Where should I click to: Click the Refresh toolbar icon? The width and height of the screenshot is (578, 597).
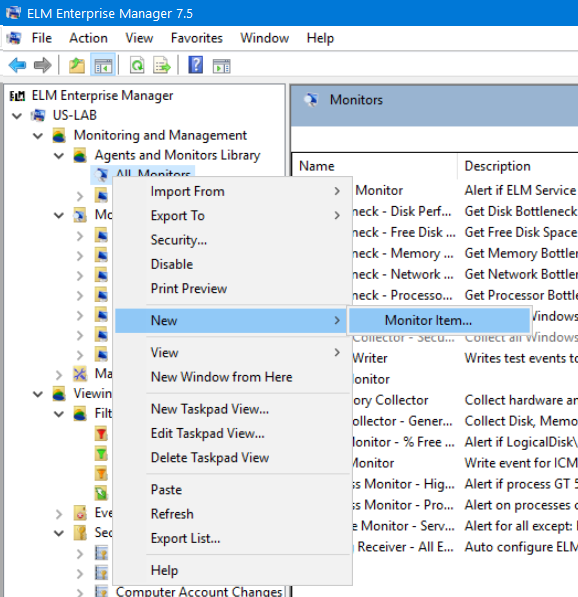click(x=137, y=65)
